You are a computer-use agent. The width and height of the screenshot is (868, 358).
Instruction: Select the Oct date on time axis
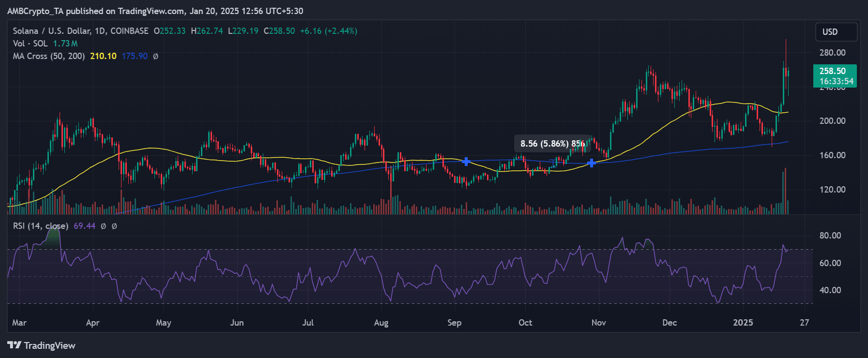coord(525,323)
